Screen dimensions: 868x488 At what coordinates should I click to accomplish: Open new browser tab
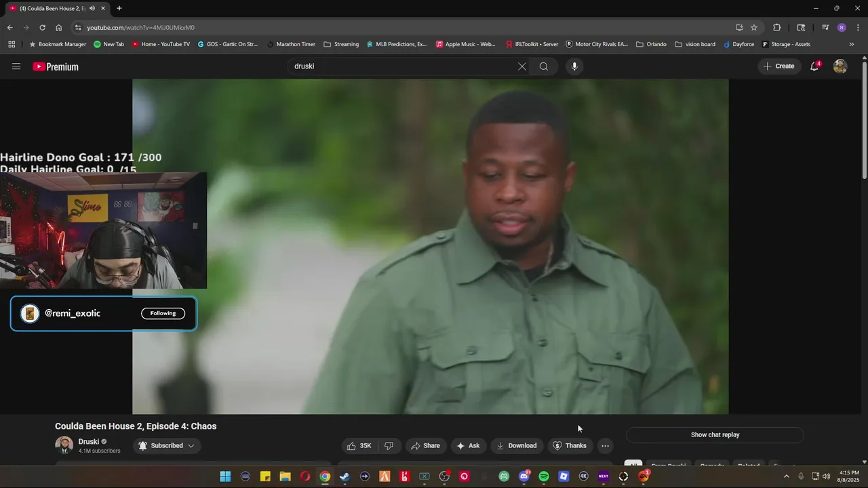click(x=119, y=8)
